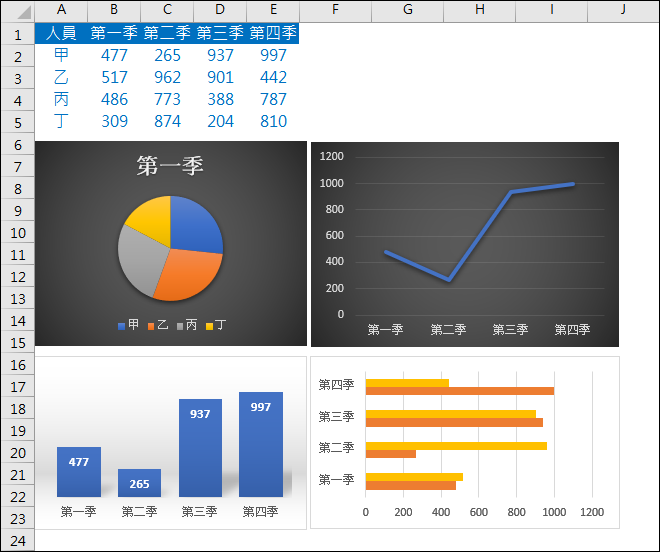Click header cell 第一季 in table
The width and height of the screenshot is (660, 552).
click(x=114, y=33)
